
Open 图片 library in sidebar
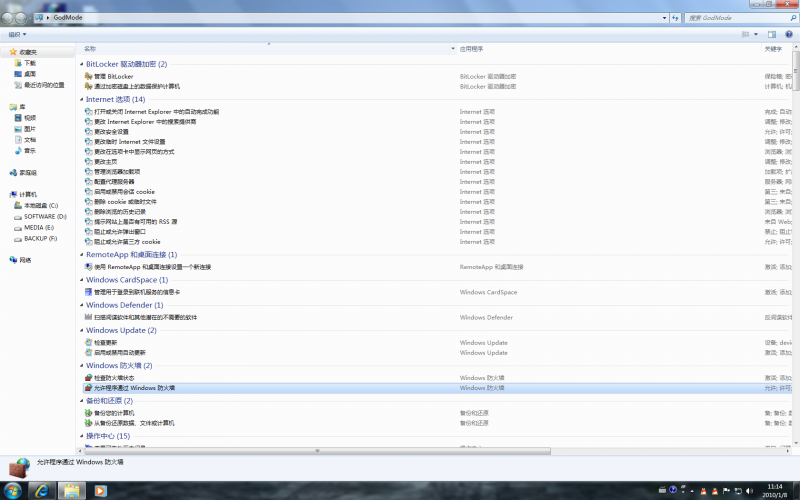click(25, 129)
